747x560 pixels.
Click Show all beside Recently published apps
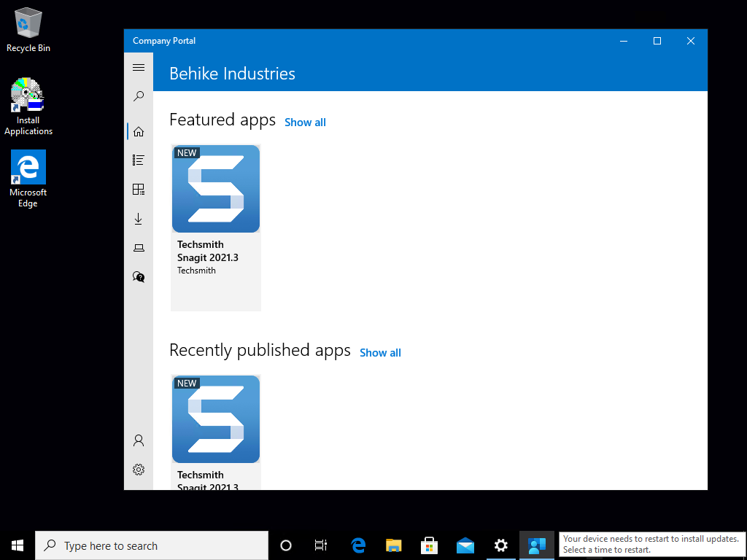(x=380, y=353)
